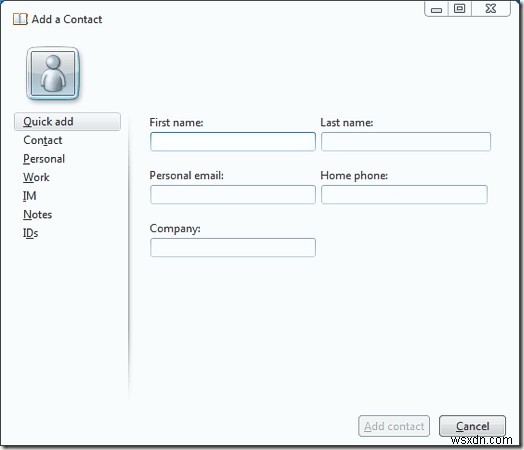Click the address book icon in title bar

coord(20,19)
